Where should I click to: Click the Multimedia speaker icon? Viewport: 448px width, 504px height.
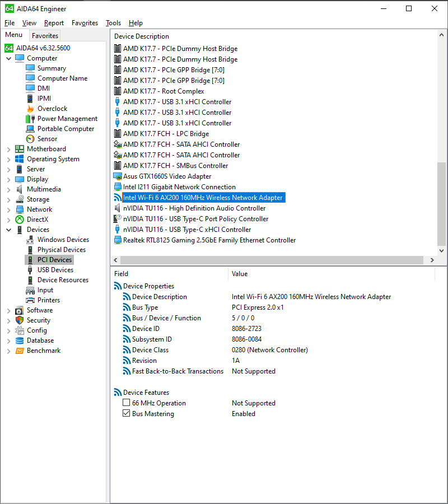20,189
